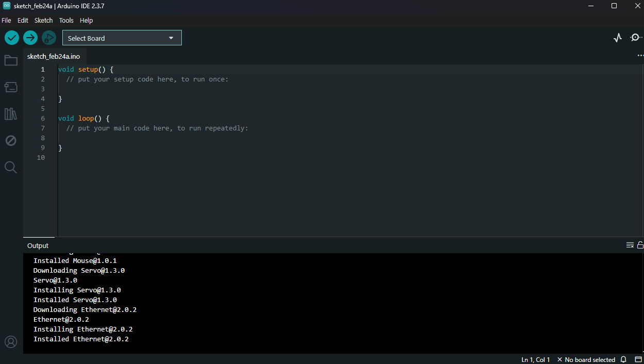644x364 pixels.
Task: Open the Edit menu
Action: click(23, 20)
